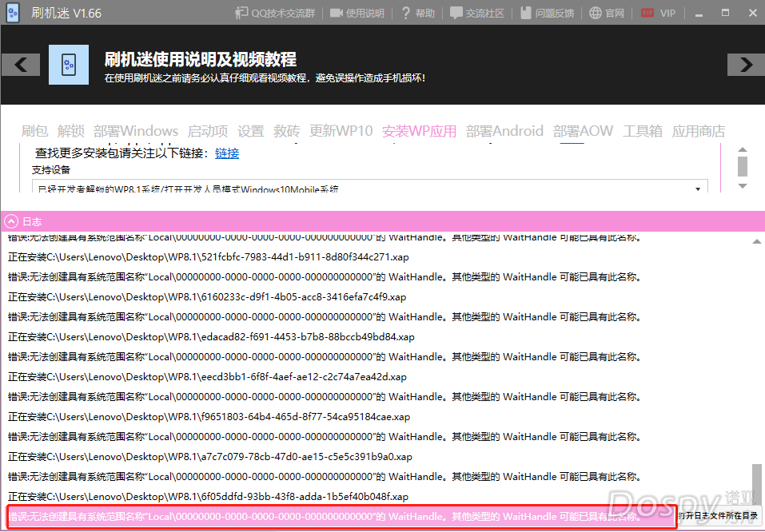Switch to the 工具箱 tab
This screenshot has width=765, height=532.
tap(643, 131)
